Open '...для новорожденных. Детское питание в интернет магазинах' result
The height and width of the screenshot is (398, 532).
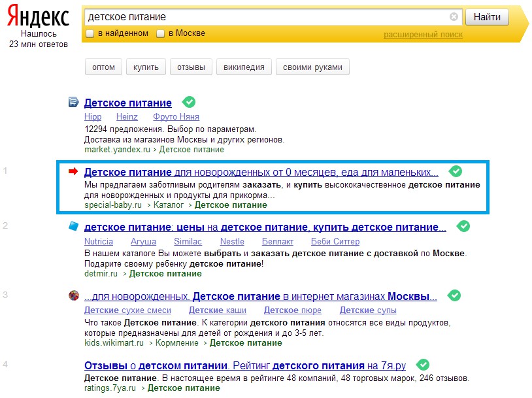(261, 296)
